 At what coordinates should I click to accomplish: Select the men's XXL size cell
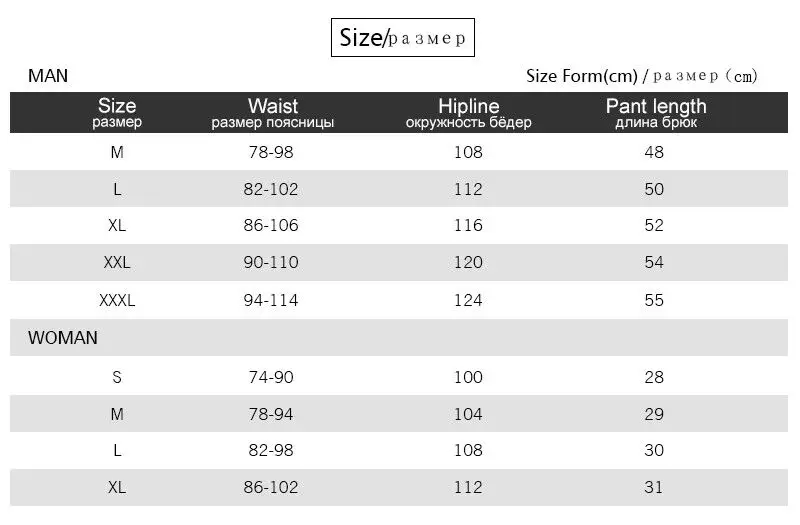point(117,262)
